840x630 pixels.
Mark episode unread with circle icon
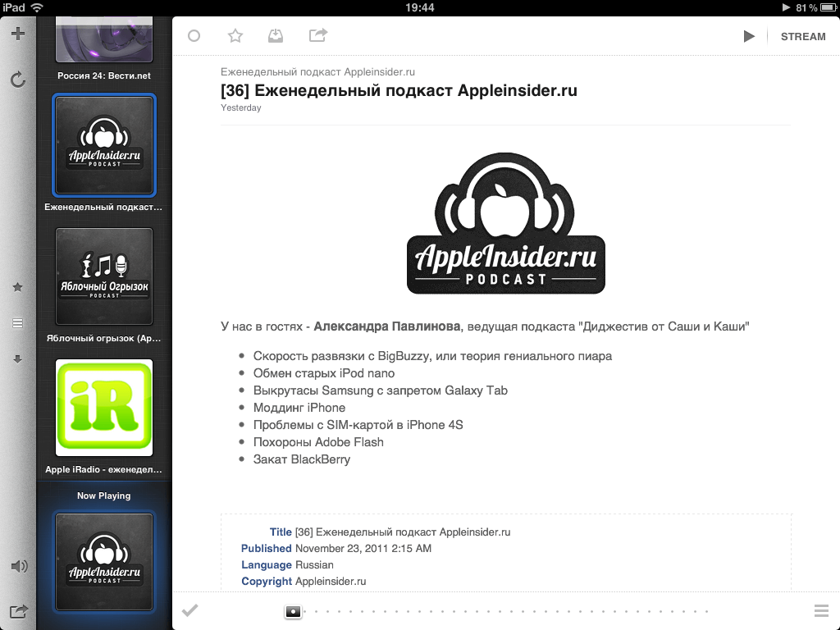[x=194, y=36]
